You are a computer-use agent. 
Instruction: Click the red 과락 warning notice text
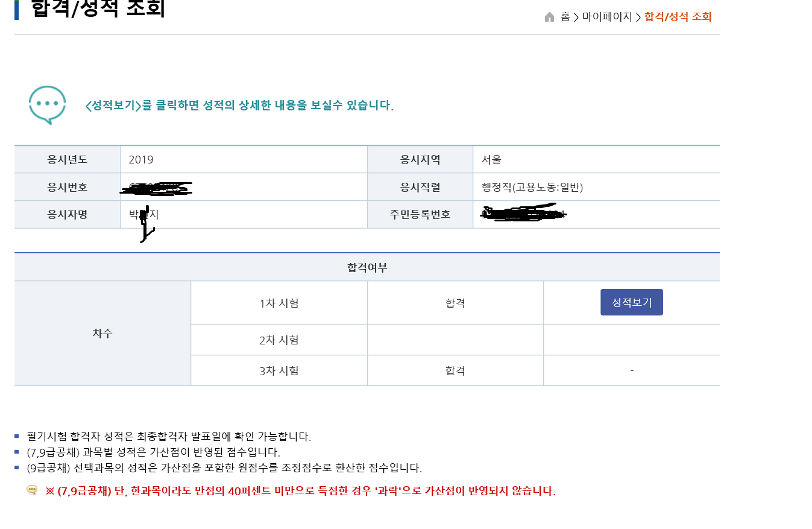coord(300,491)
